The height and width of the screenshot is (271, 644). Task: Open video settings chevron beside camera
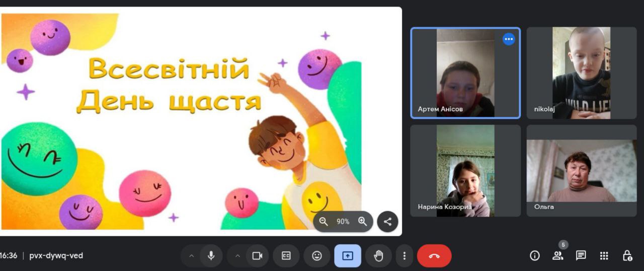pyautogui.click(x=237, y=256)
